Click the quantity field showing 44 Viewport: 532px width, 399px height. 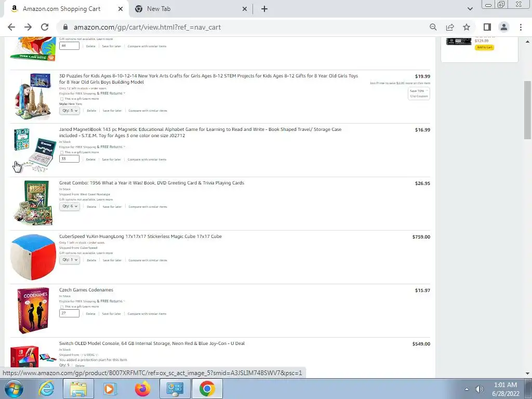[69, 46]
